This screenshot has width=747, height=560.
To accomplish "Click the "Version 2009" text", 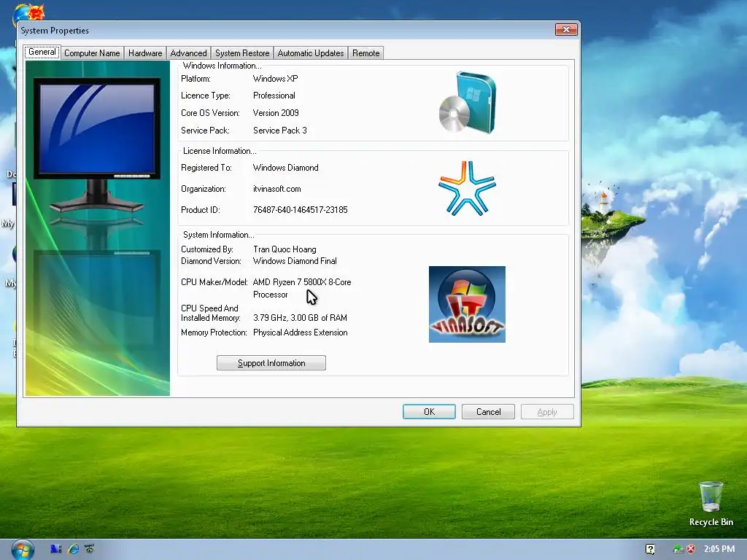I will tap(276, 113).
